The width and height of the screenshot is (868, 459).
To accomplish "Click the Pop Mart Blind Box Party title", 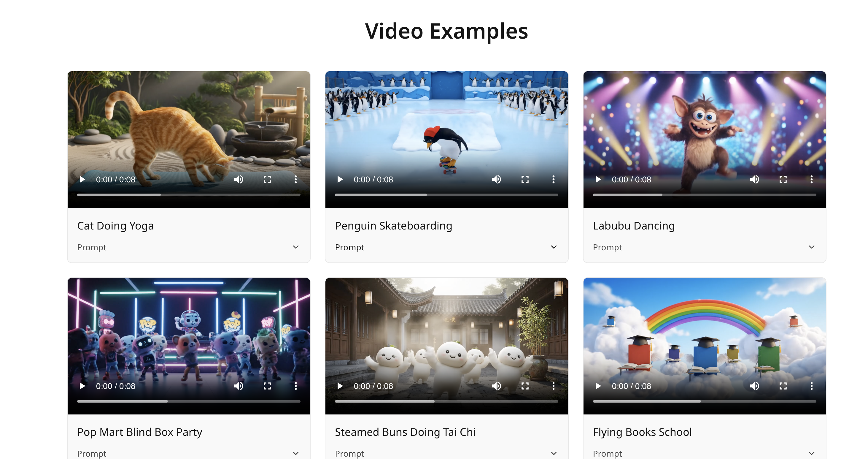I will (139, 432).
